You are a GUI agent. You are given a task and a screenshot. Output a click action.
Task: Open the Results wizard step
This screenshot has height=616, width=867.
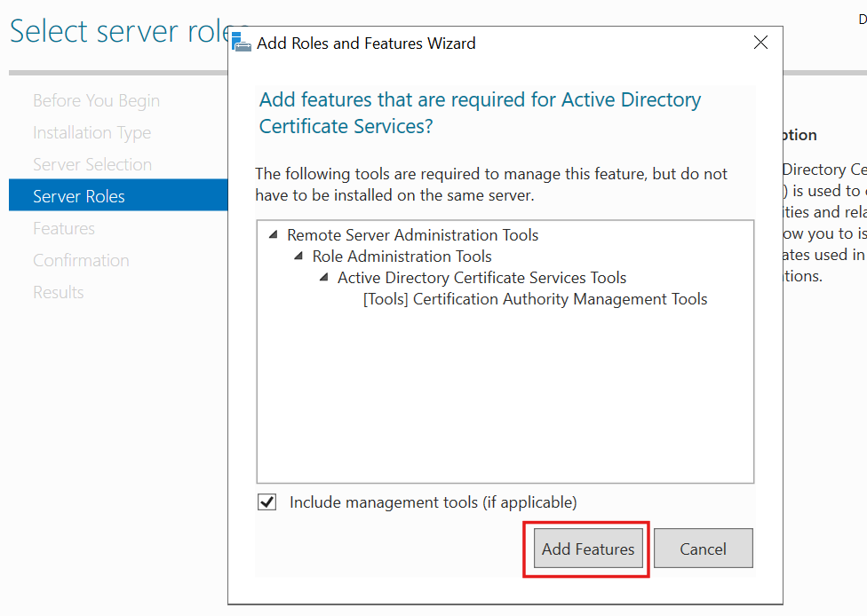pos(58,292)
